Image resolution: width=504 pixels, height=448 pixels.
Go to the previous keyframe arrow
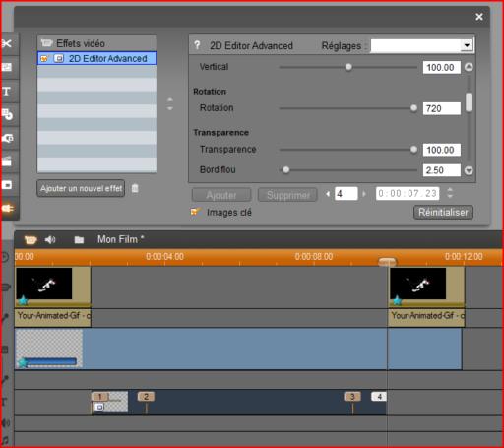pyautogui.click(x=328, y=194)
